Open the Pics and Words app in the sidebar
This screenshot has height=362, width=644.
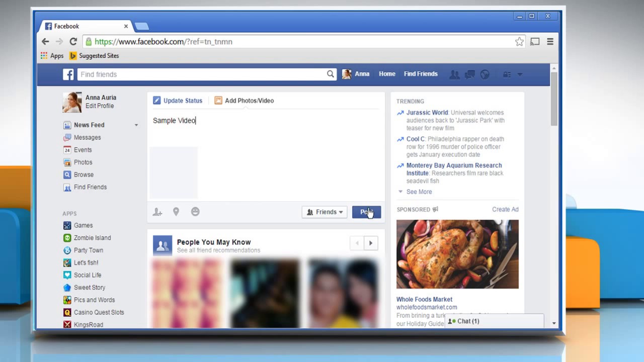pos(89,300)
